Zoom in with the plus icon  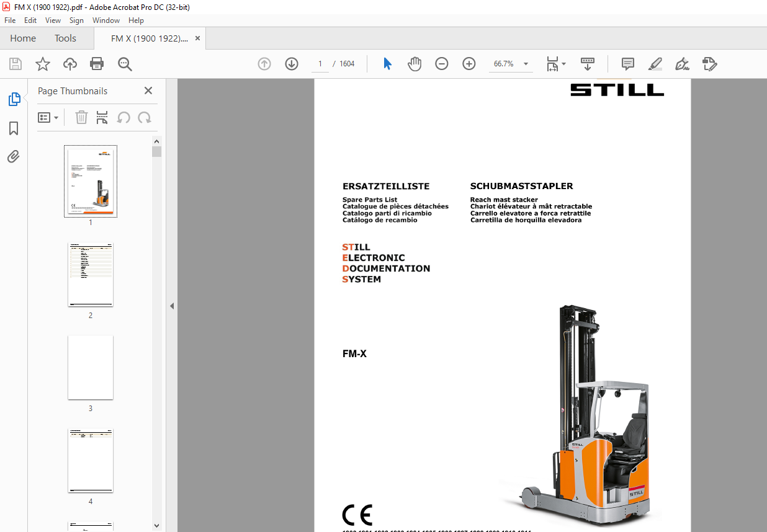coord(469,64)
